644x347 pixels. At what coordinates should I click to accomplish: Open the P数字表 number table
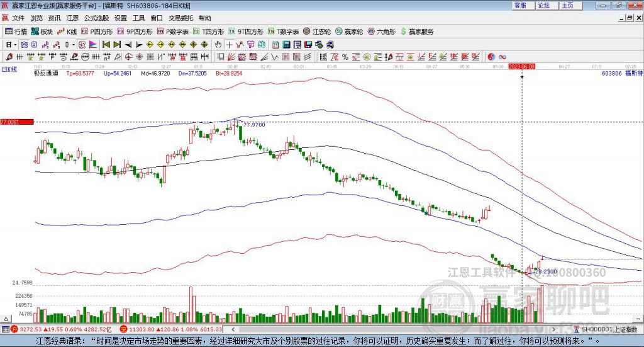coord(172,31)
